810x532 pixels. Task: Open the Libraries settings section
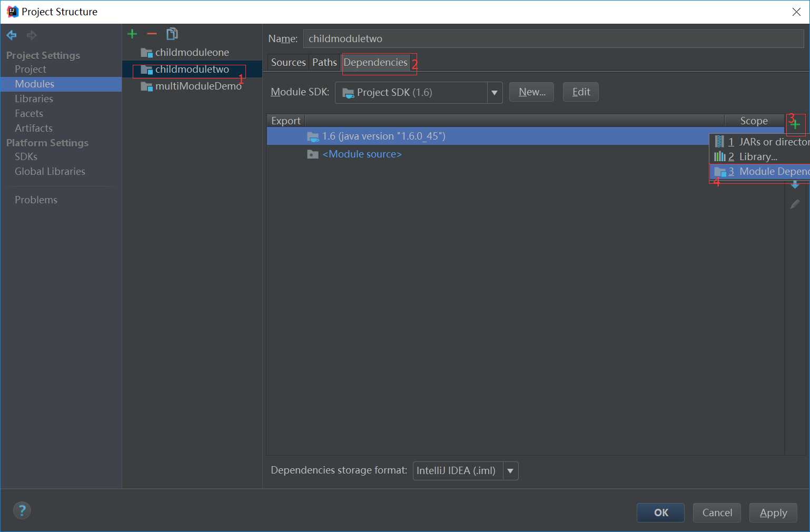click(x=34, y=98)
